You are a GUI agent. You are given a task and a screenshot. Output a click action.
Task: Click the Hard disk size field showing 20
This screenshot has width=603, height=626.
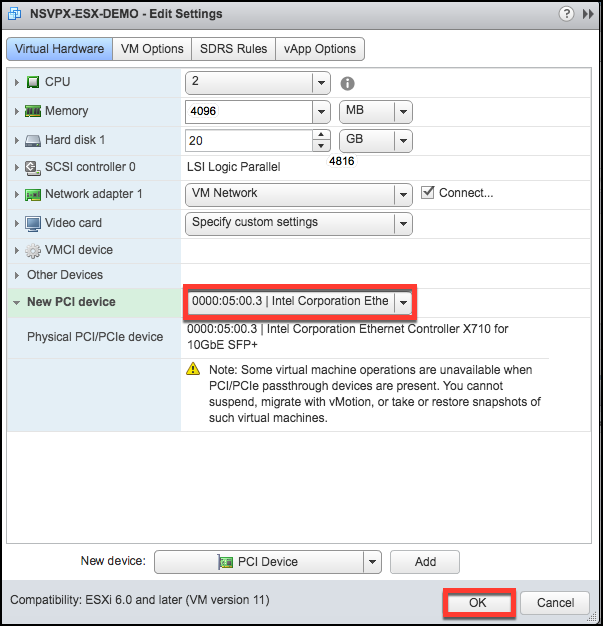[x=249, y=141]
